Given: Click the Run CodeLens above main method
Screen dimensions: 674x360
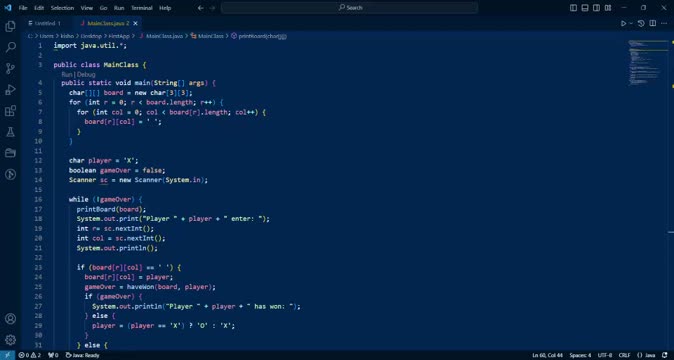Looking at the screenshot, I should pyautogui.click(x=67, y=74).
